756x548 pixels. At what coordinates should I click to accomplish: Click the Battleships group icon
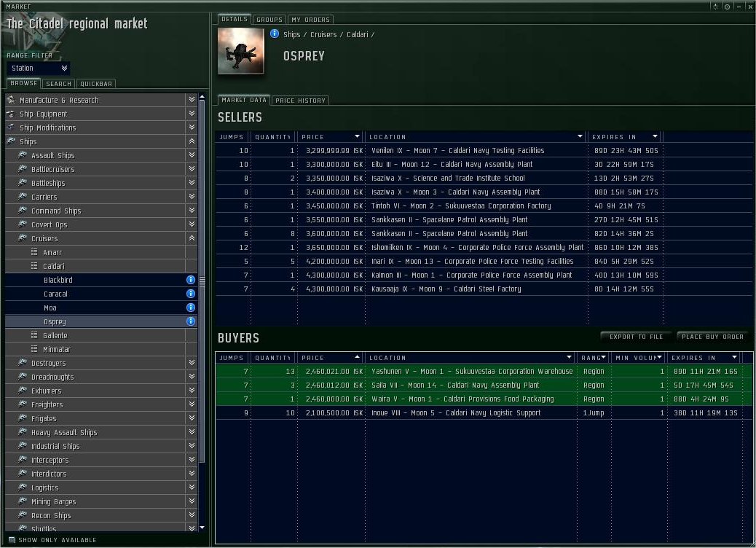[22, 183]
